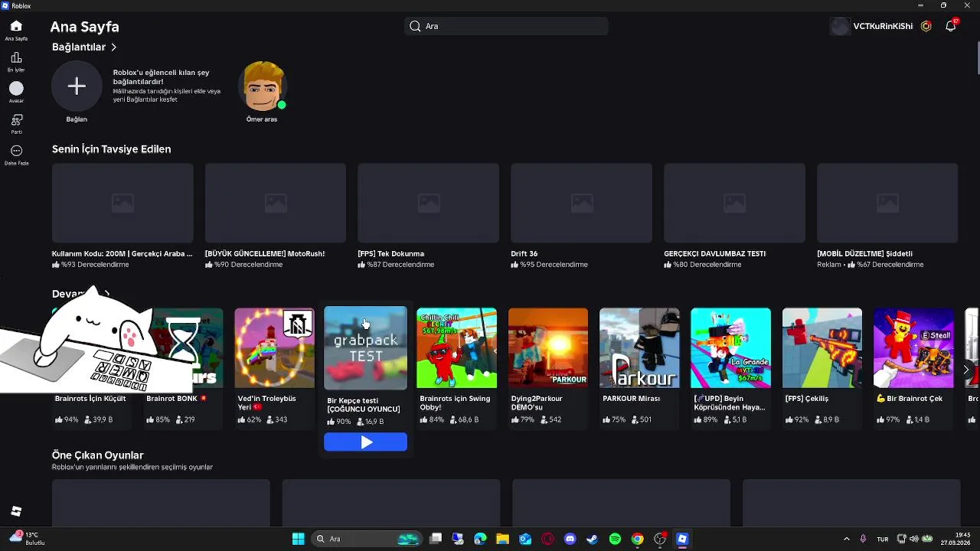This screenshot has height=551, width=980.
Task: Open [BÜYÜK GÜNCELLEME!] MotoRush! title
Action: [265, 253]
